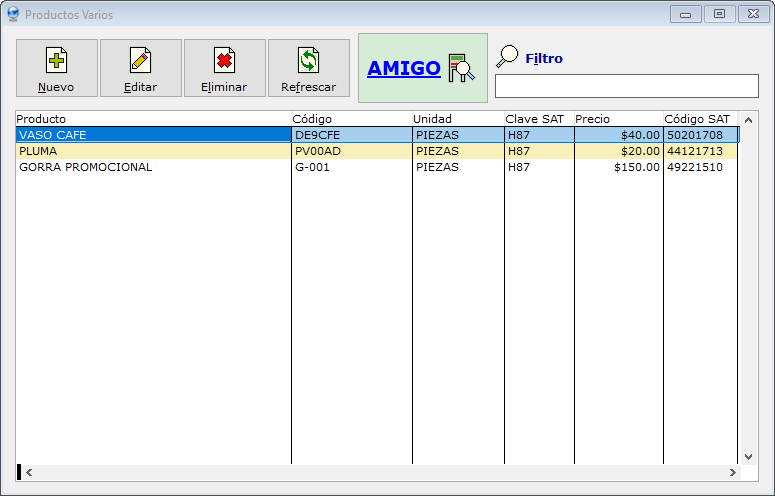This screenshot has width=775, height=496.
Task: Select the GORRA PROMOCIONAL row
Action: point(150,167)
